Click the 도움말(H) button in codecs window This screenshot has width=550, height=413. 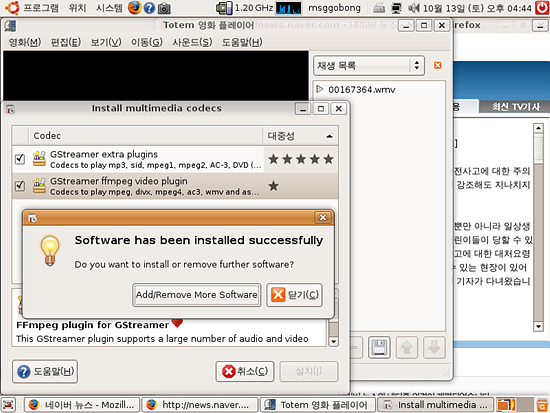point(45,371)
